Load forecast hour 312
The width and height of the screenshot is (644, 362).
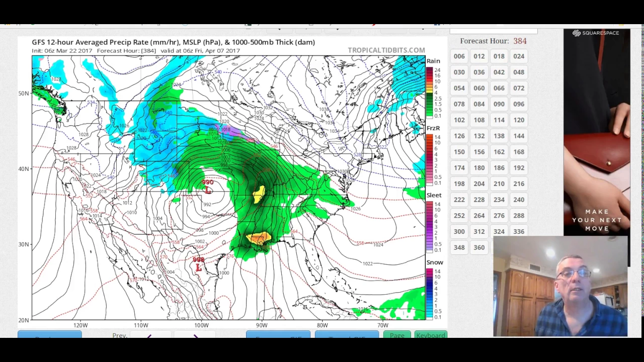coord(479,232)
